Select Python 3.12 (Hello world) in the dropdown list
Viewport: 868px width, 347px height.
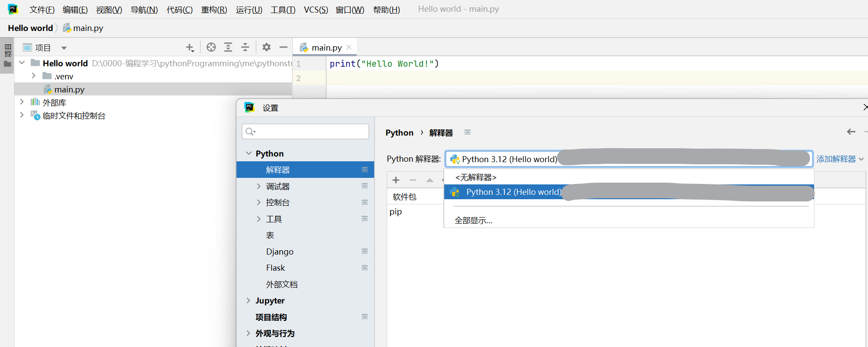pos(629,192)
